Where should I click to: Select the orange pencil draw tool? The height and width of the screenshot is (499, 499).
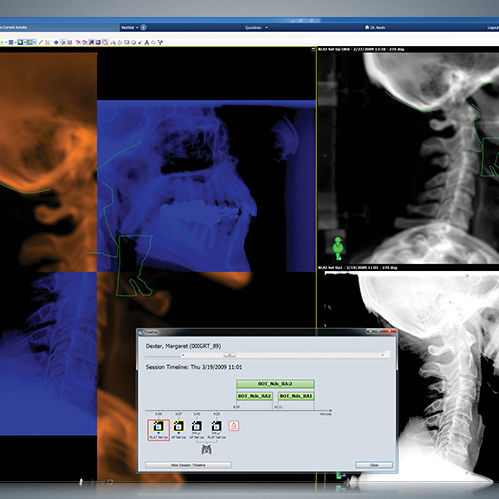click(41, 42)
